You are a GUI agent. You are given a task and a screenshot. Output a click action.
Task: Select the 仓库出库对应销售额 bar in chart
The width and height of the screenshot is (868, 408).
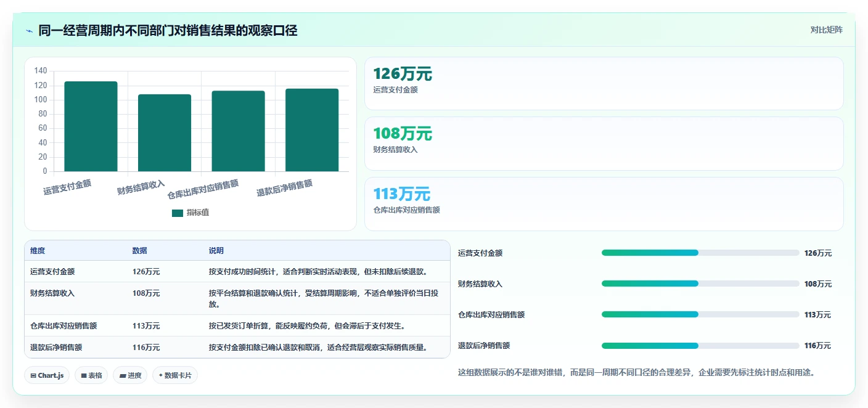238,131
